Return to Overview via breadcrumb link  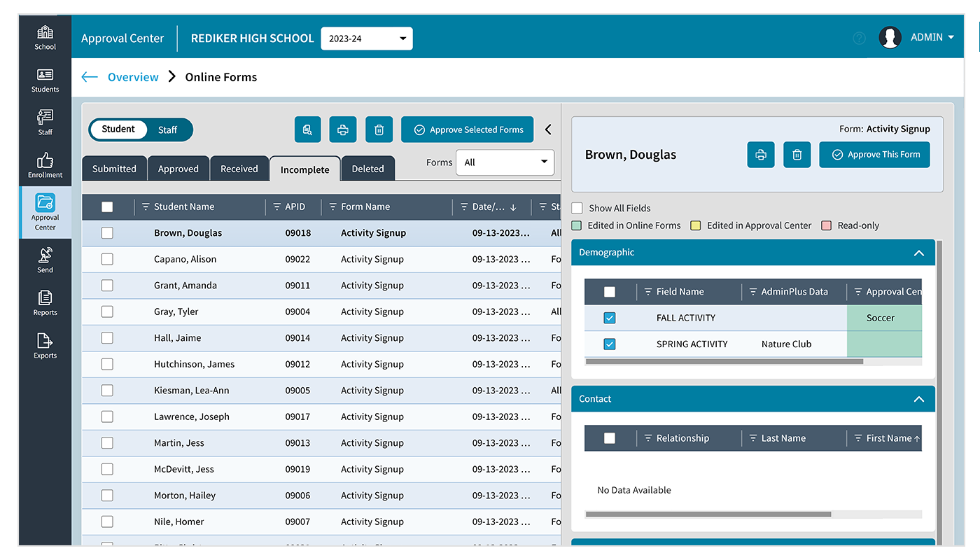tap(133, 77)
